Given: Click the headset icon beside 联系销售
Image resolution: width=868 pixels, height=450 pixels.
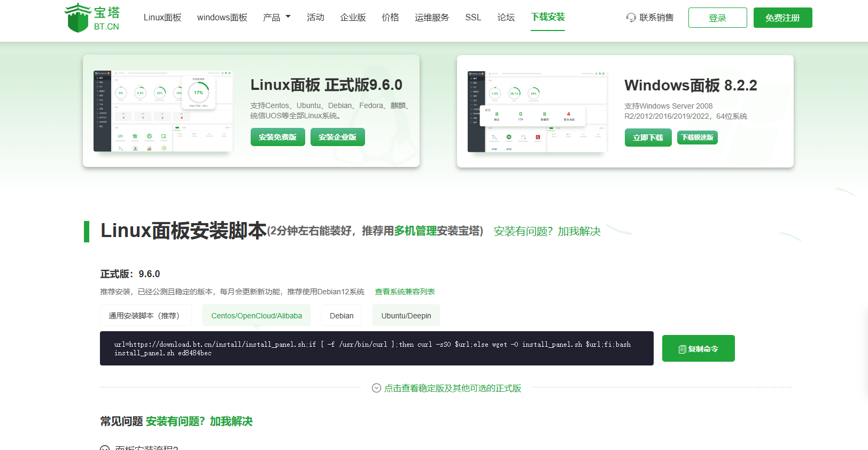Looking at the screenshot, I should tap(631, 18).
